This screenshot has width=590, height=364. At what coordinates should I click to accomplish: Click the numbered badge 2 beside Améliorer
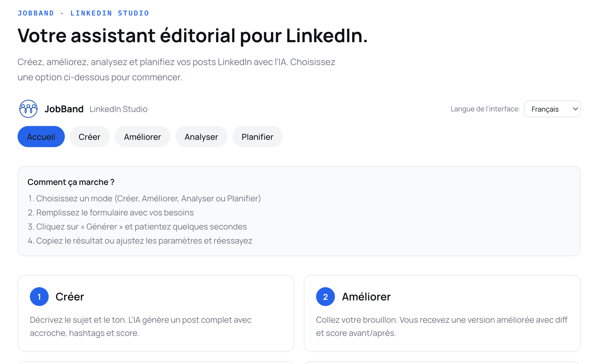[x=325, y=296]
